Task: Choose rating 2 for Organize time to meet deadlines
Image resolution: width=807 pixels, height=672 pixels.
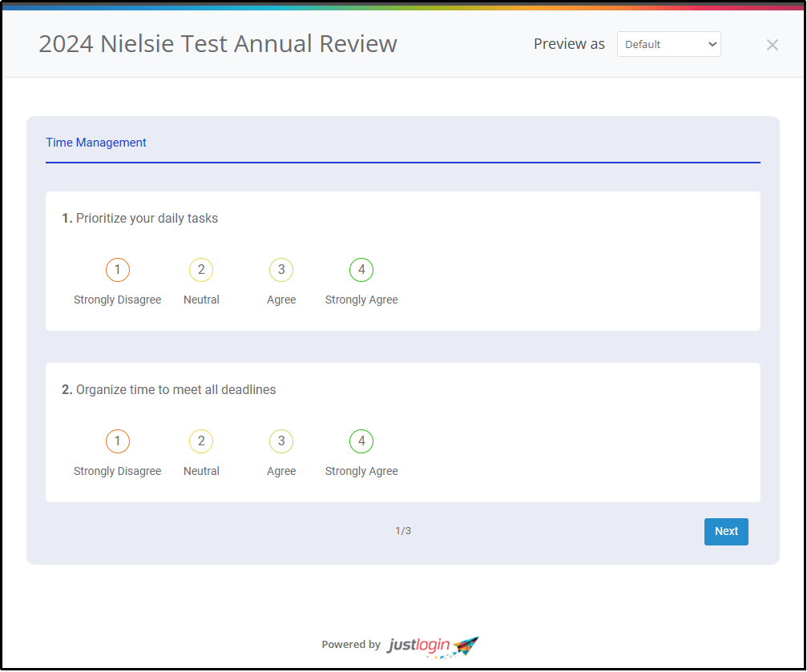Action: click(x=201, y=441)
